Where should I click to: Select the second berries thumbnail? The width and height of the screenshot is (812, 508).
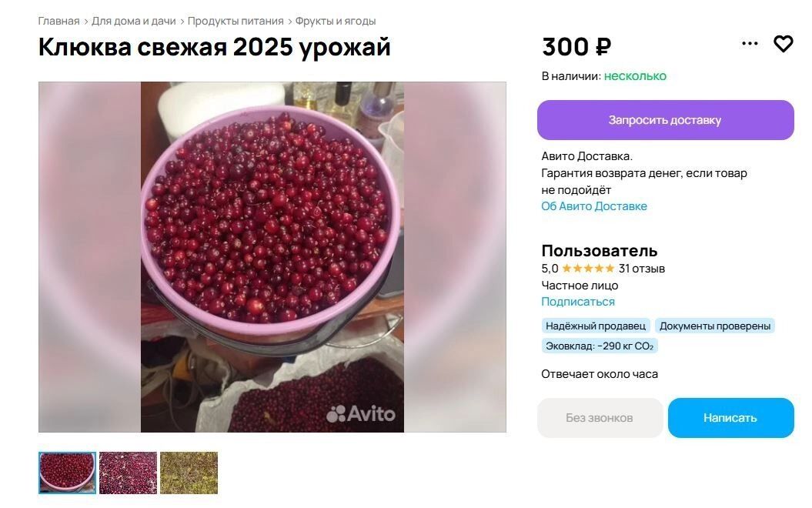(128, 473)
